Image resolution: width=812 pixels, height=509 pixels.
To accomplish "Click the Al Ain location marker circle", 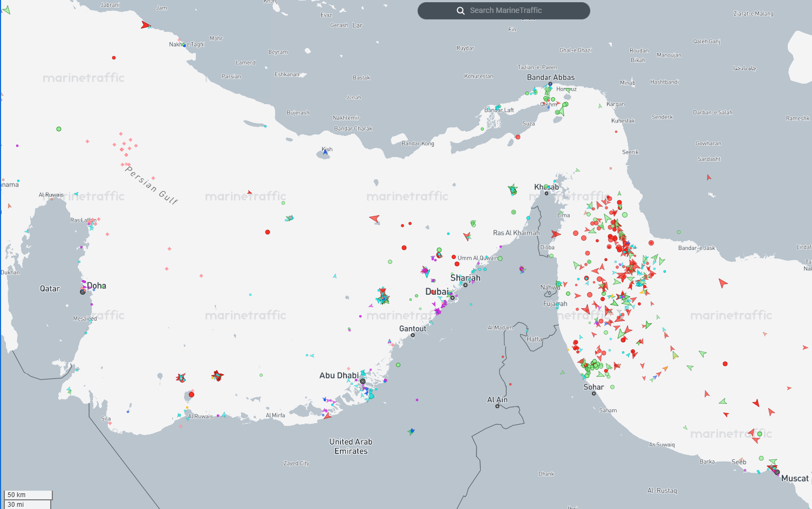I will pos(497,406).
